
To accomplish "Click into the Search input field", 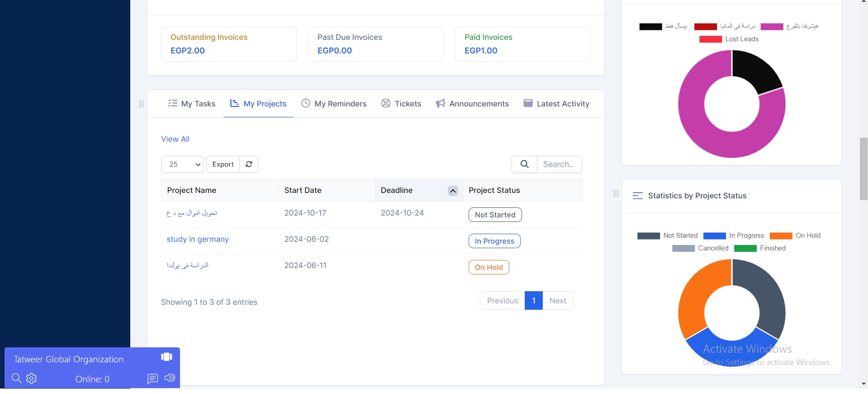I will (x=559, y=164).
